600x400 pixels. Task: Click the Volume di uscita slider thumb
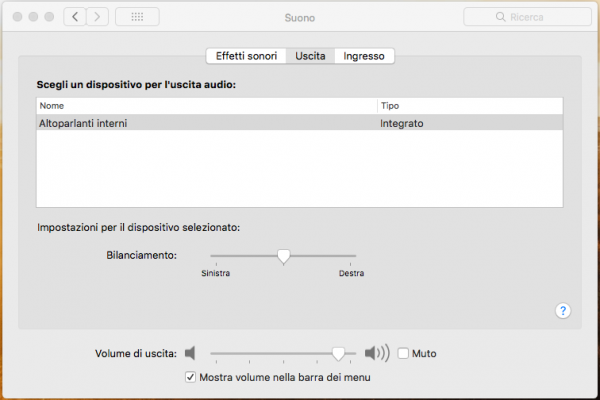339,353
